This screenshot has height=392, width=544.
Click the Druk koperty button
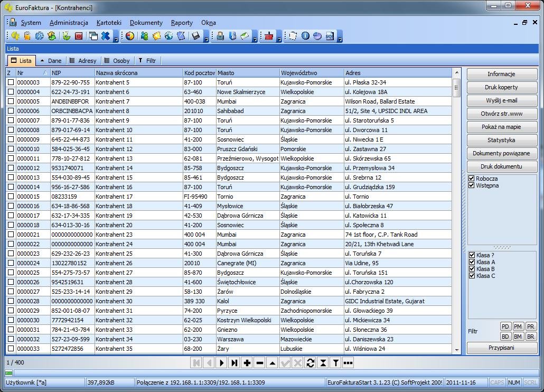tap(501, 87)
